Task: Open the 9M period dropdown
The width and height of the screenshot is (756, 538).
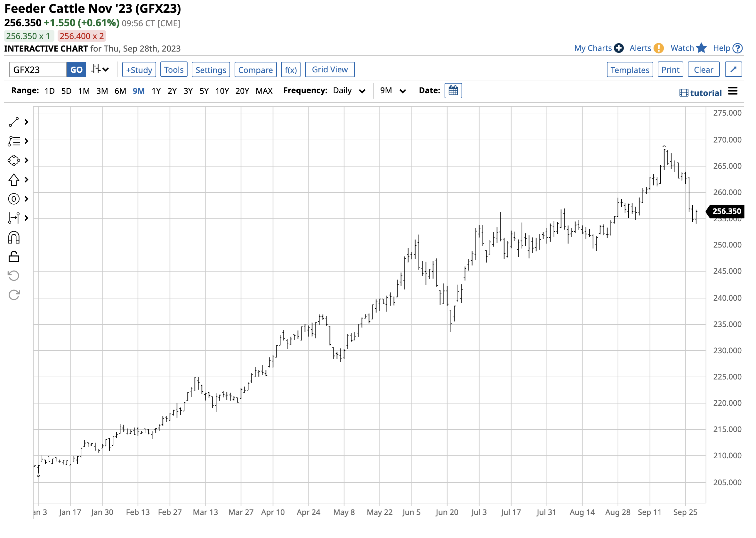Action: click(393, 91)
